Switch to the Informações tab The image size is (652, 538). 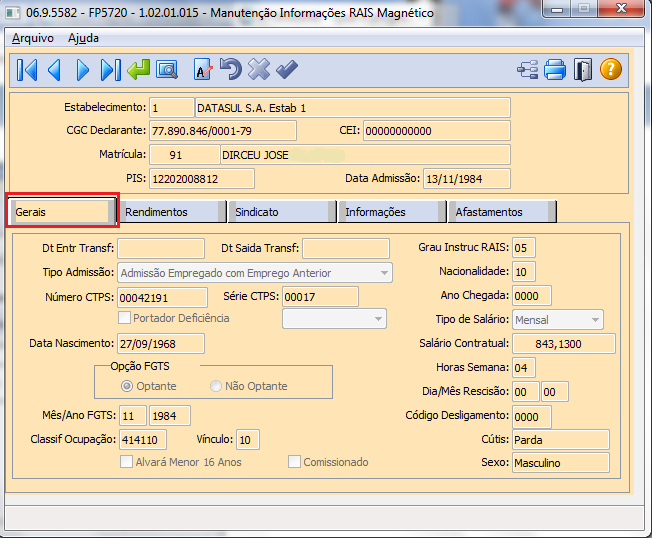[393, 212]
